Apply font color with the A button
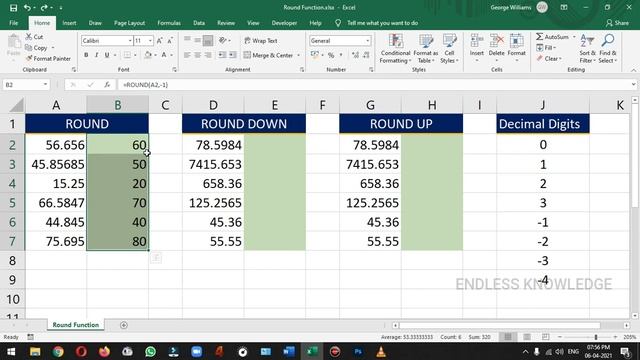Image resolution: width=640 pixels, height=360 pixels. [x=164, y=55]
